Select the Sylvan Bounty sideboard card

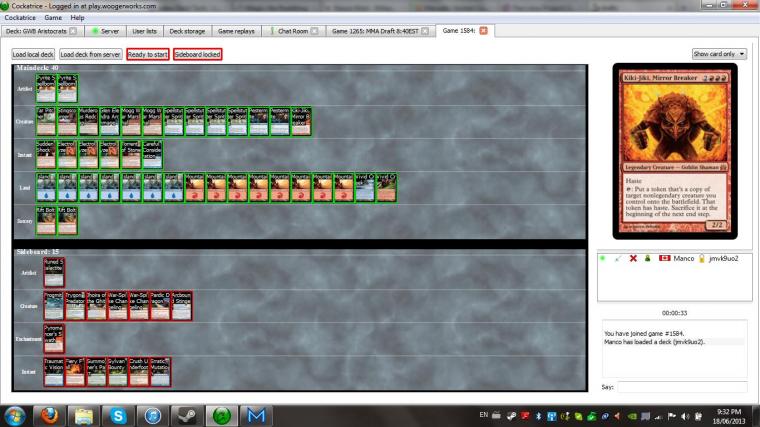tap(117, 372)
